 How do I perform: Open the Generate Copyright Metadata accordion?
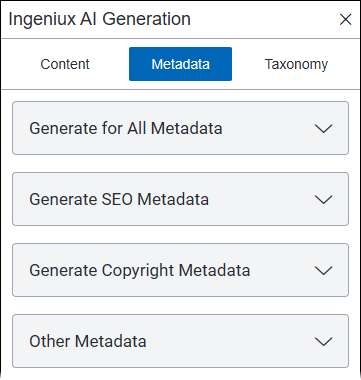[x=180, y=270]
